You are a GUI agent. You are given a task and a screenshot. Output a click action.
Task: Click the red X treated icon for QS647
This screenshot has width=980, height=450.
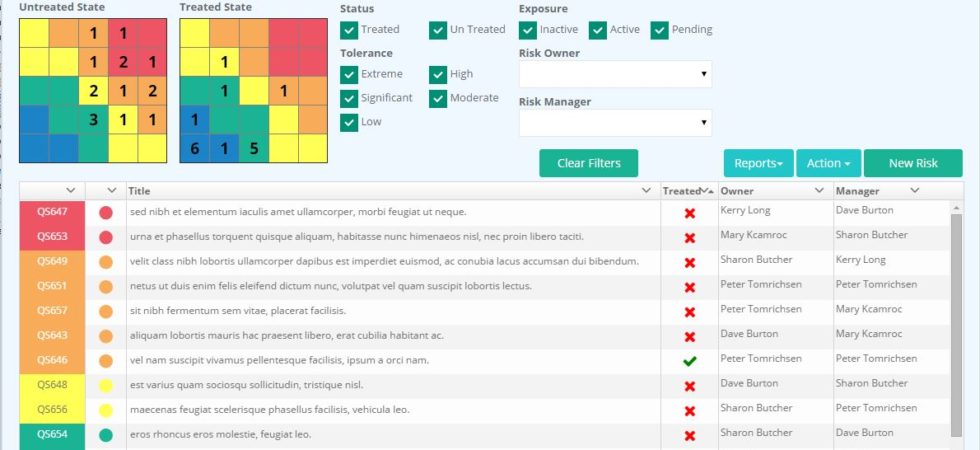point(689,213)
